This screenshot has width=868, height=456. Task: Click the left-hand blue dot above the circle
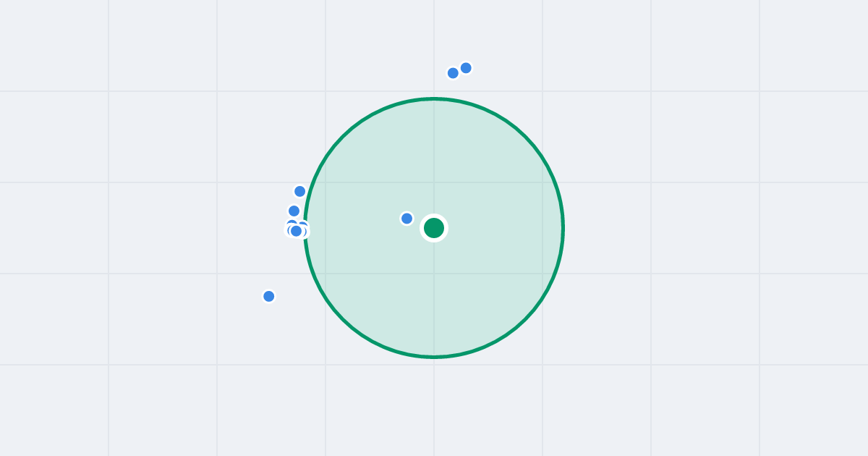(x=453, y=73)
